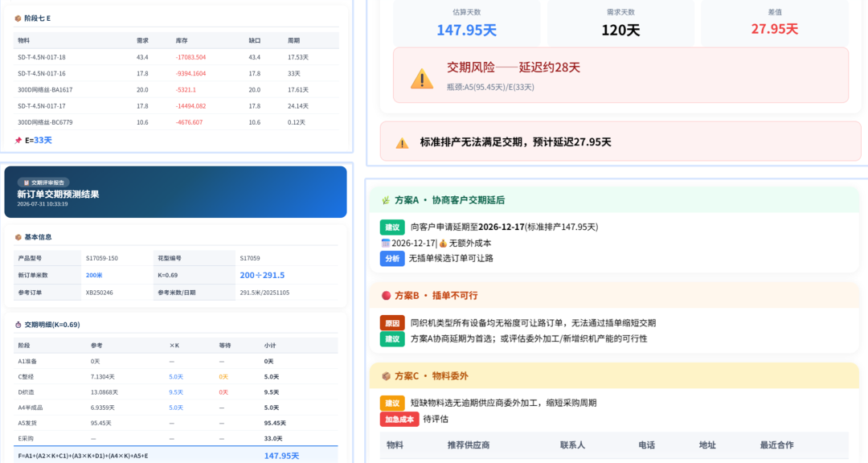This screenshot has width=868, height=463.
Task: Click material row SD-T-4.5N-017-18
Action: click(x=176, y=57)
